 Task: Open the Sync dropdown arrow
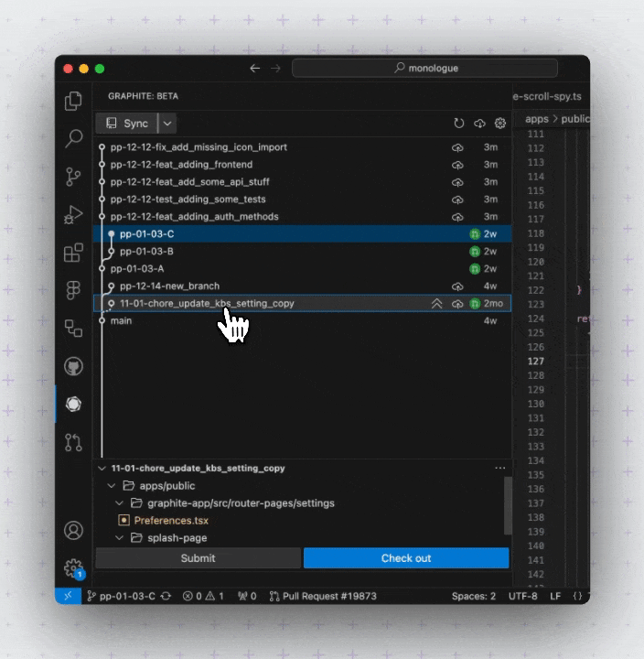(x=167, y=124)
